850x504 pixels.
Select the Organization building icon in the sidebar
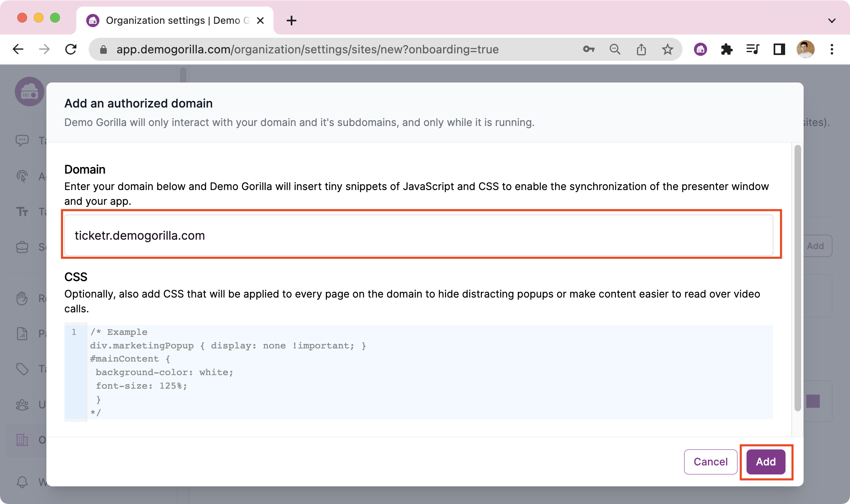coord(23,440)
